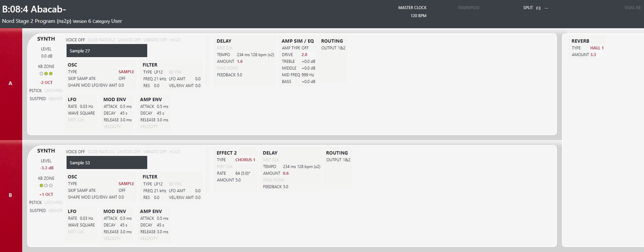
Task: Click the RATE 64 (5.0)* effect value
Action: click(243, 173)
